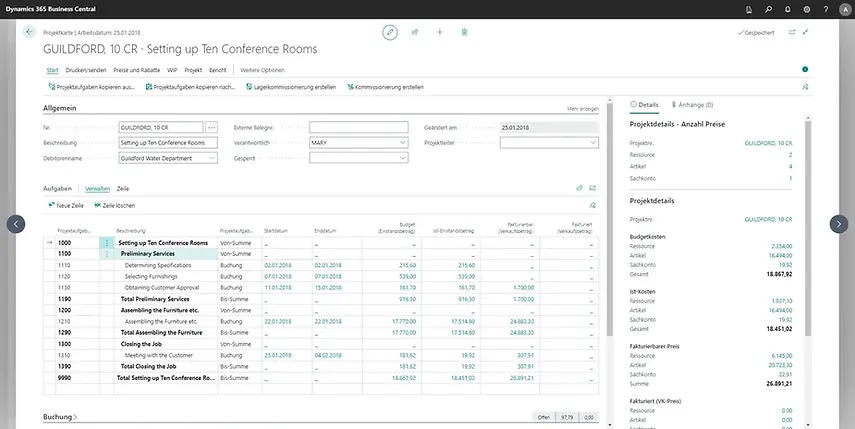Open help question mark icon
Image resolution: width=855 pixels, height=429 pixels.
[826, 9]
